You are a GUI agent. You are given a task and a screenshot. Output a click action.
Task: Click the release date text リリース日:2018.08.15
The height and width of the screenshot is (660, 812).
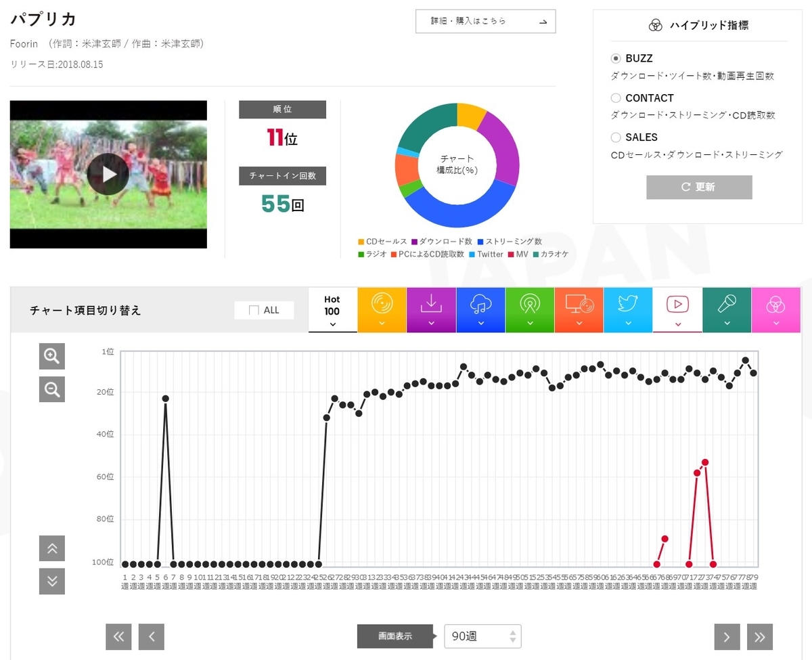pos(57,64)
